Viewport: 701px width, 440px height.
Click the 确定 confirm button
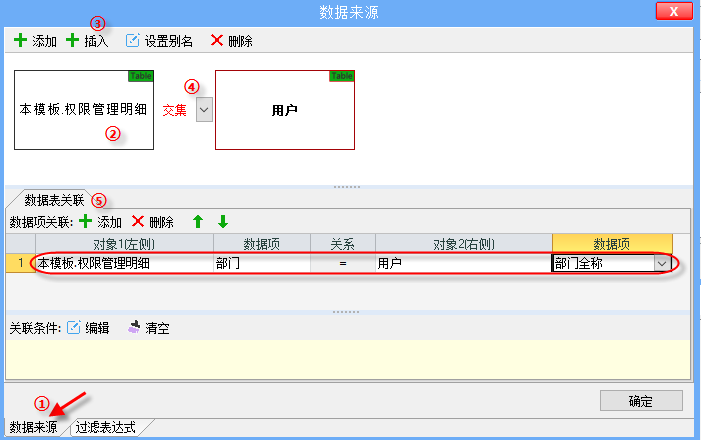[x=641, y=401]
